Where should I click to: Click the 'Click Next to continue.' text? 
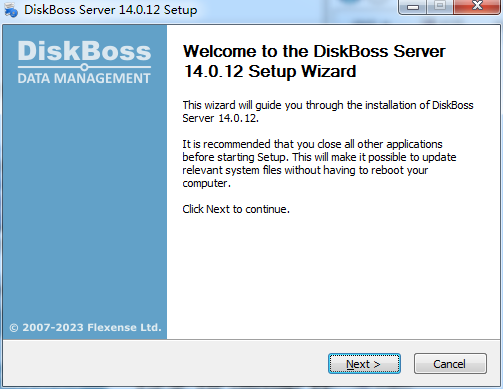(236, 209)
